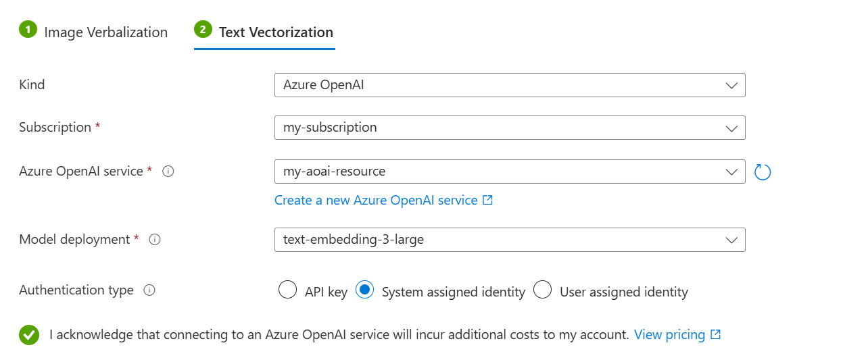This screenshot has width=868, height=364.
Task: Follow the View pricing link
Action: 669,334
